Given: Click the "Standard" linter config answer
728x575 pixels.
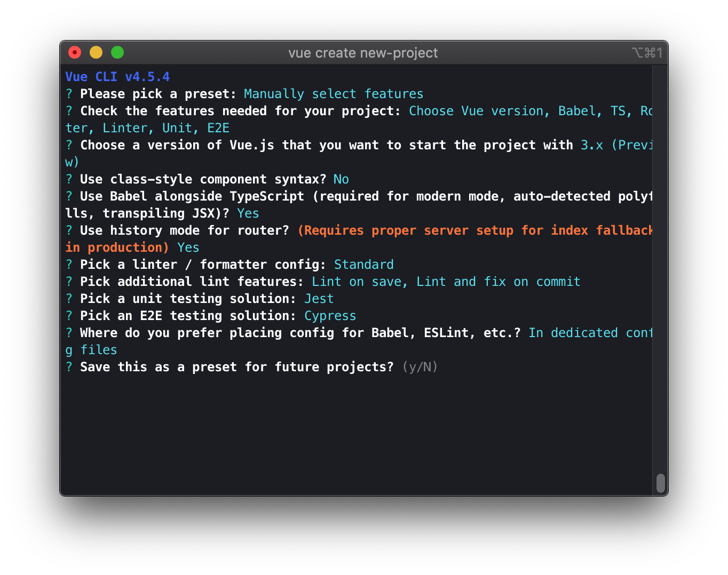Looking at the screenshot, I should pos(363,265).
